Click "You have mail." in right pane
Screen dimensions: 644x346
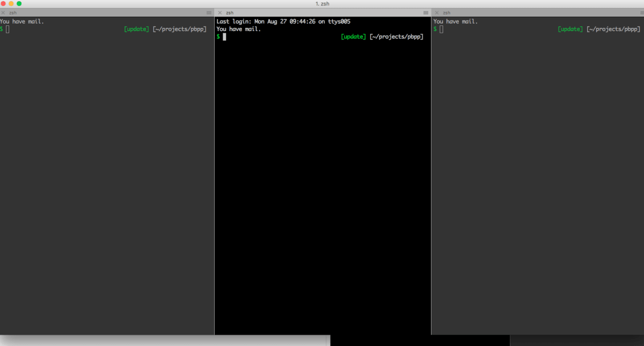pos(456,21)
